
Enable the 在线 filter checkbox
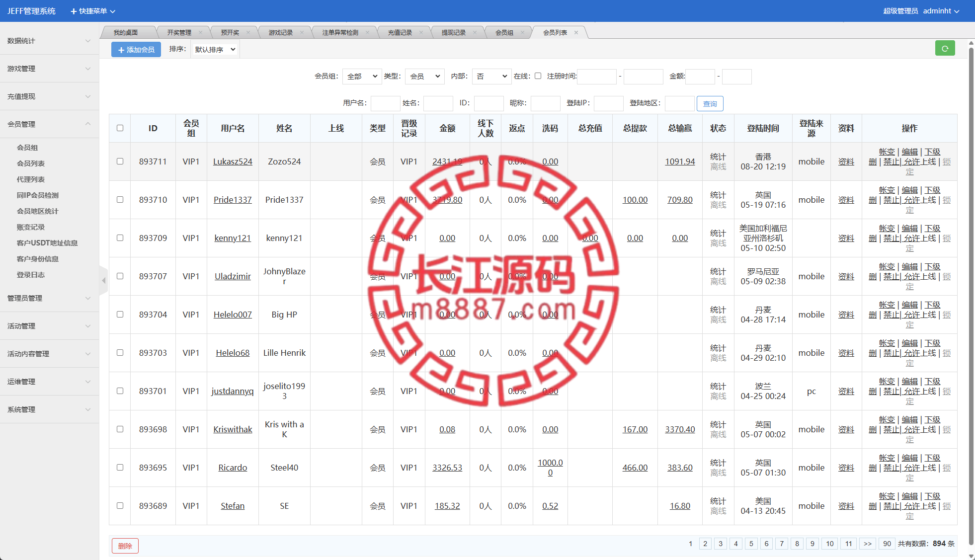[538, 76]
